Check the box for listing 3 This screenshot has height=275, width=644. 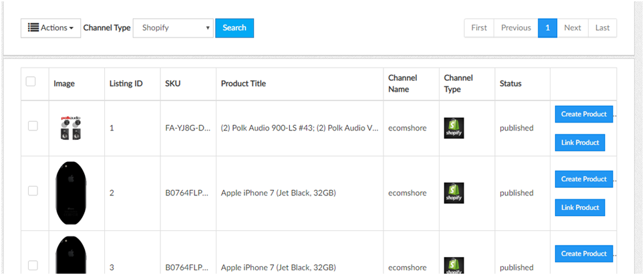click(33, 265)
